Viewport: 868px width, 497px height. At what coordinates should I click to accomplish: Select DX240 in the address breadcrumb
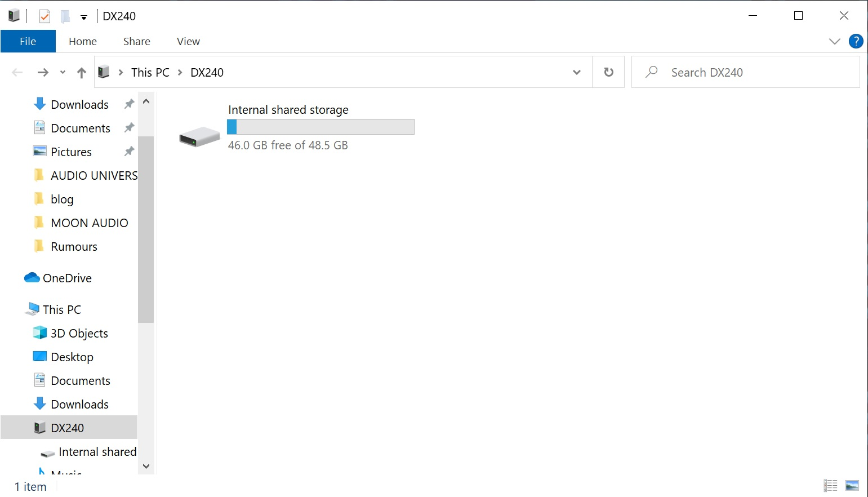207,72
